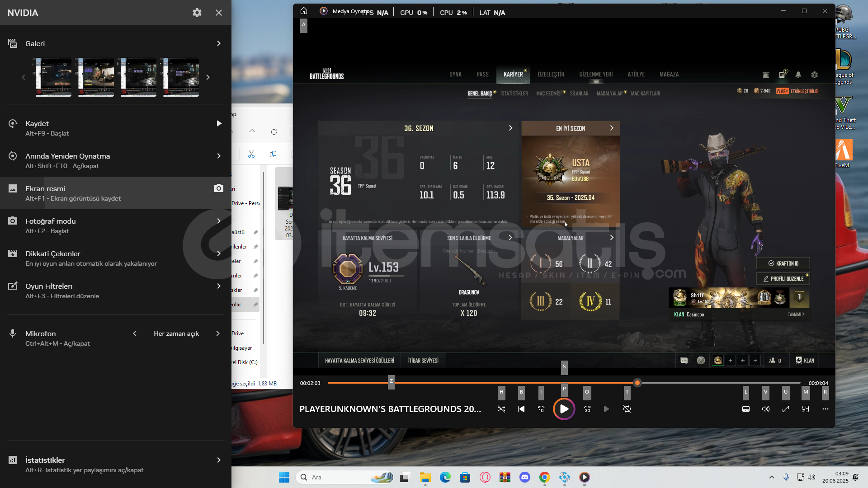Open İTİBAR SEVİYESİ button
This screenshot has width=868, height=488.
423,361
